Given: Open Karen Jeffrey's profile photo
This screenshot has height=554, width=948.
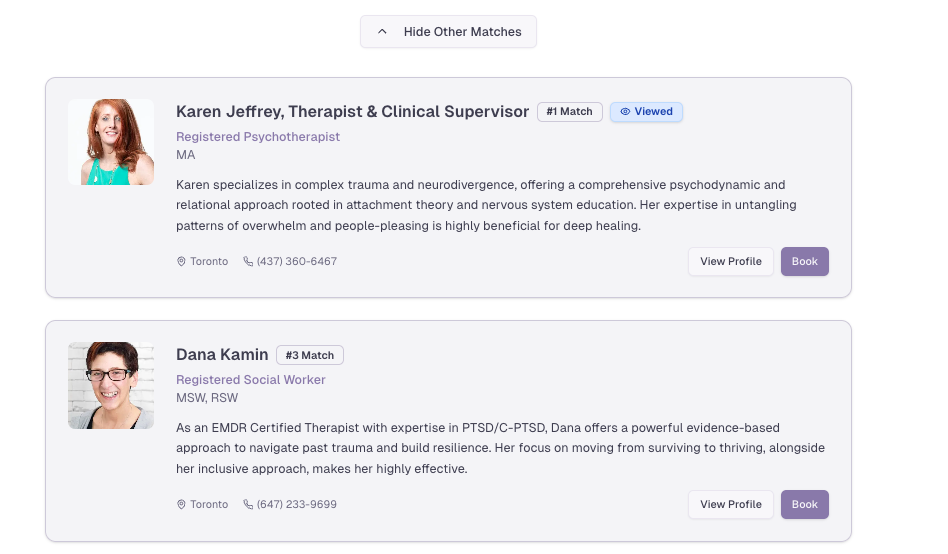Looking at the screenshot, I should (111, 142).
